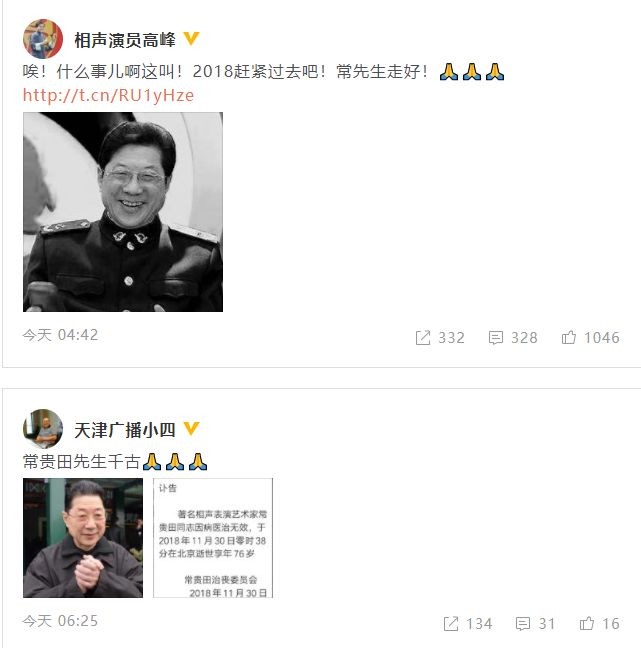This screenshot has width=641, height=648.
Task: Click the 今天 06:25 timestamp
Action: coord(60,621)
